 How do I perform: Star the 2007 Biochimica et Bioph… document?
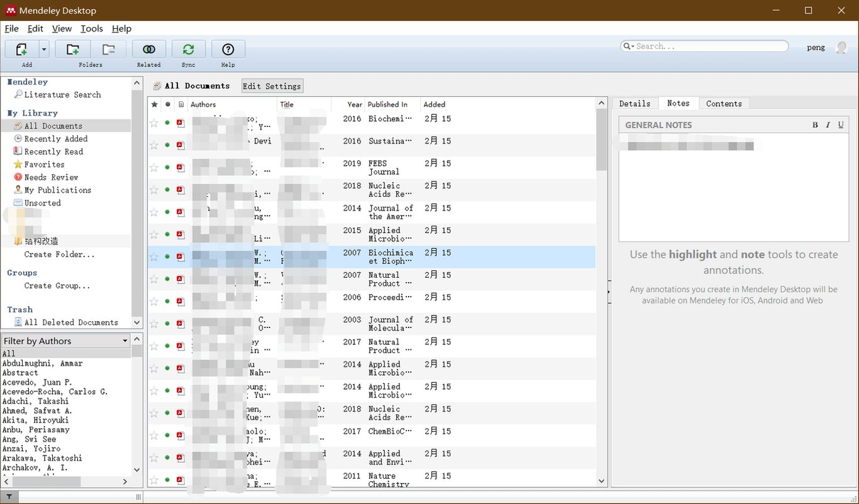point(154,257)
